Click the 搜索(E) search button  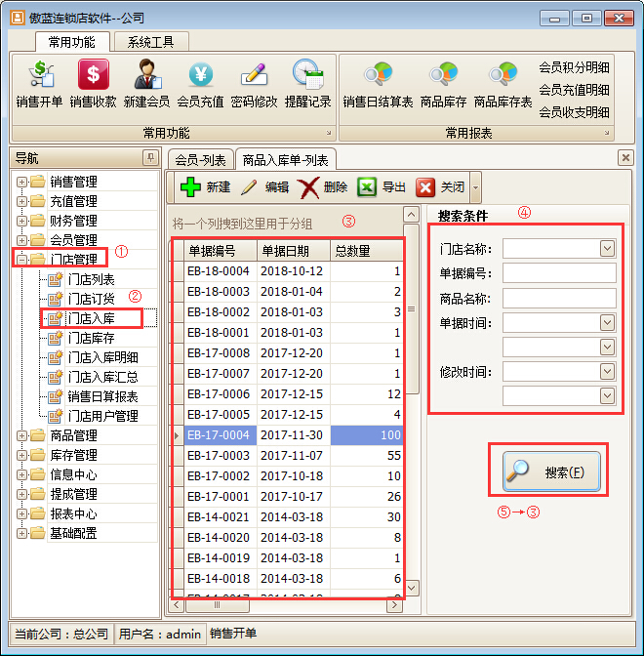(x=549, y=472)
